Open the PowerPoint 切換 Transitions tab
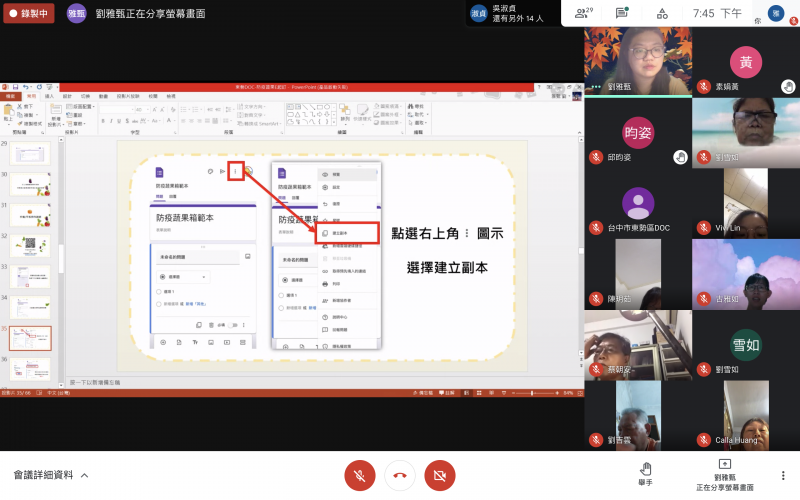The image size is (800, 500). (x=85, y=96)
